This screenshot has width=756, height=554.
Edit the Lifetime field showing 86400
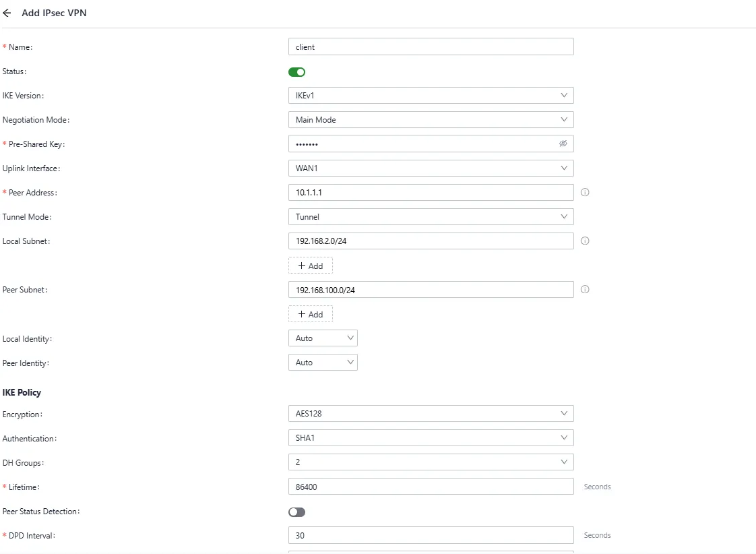point(431,487)
